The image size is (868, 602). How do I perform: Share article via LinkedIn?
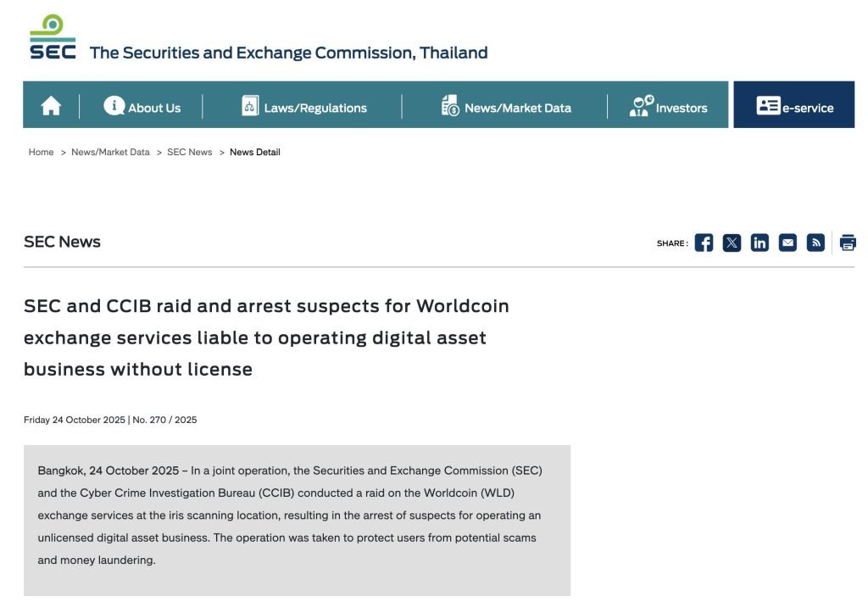(759, 242)
